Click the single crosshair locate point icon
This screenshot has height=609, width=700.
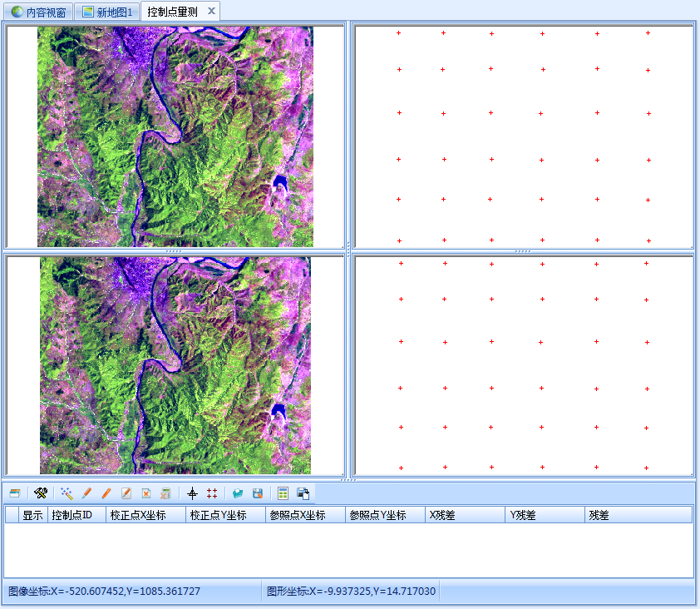[192, 493]
